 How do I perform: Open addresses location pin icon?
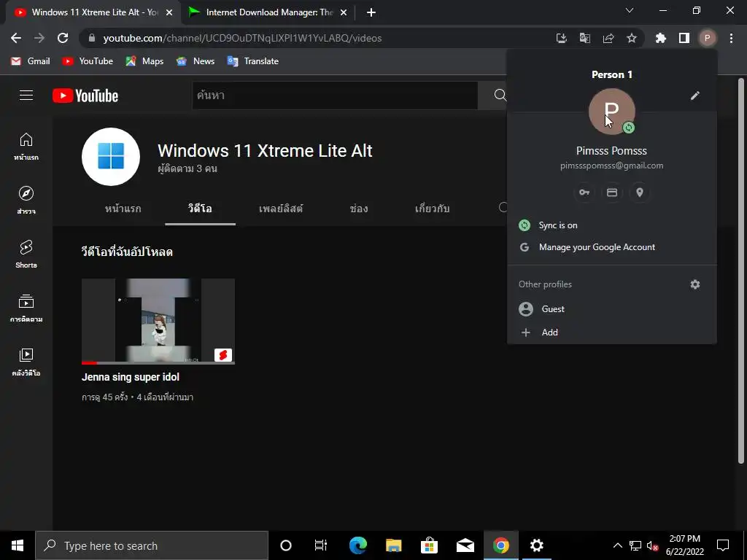click(640, 192)
